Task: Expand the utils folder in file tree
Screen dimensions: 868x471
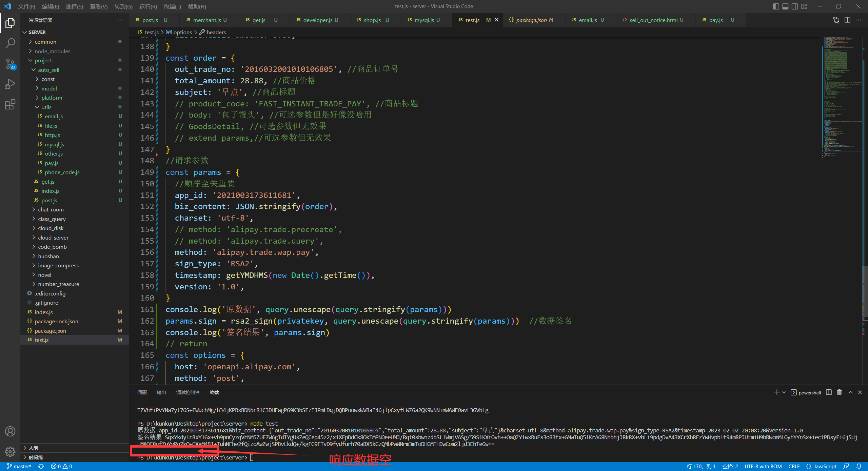Action: tap(46, 107)
